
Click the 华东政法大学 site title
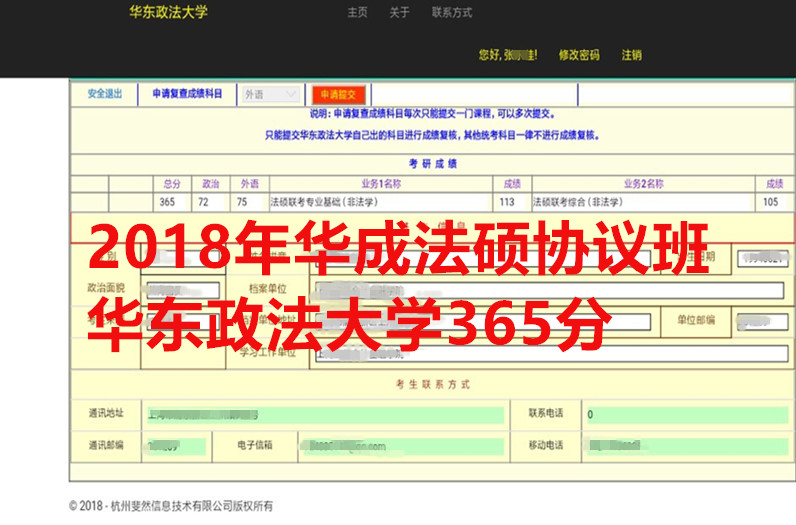[x=169, y=12]
